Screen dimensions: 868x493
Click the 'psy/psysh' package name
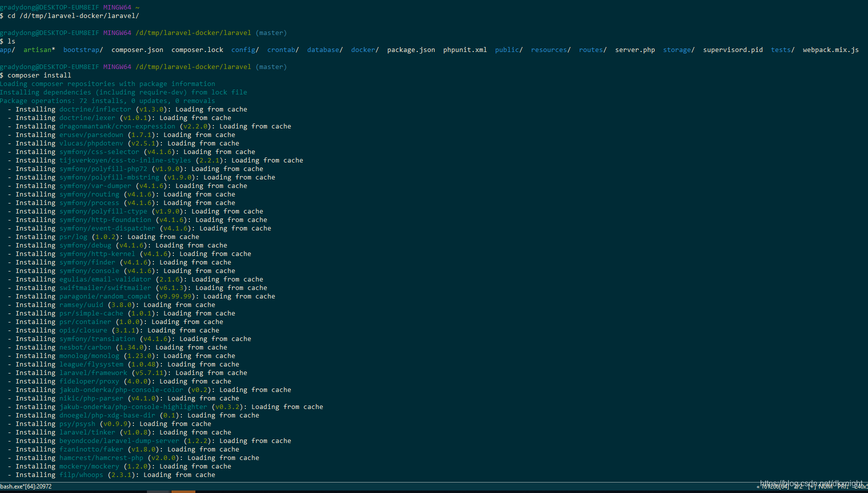tap(77, 424)
